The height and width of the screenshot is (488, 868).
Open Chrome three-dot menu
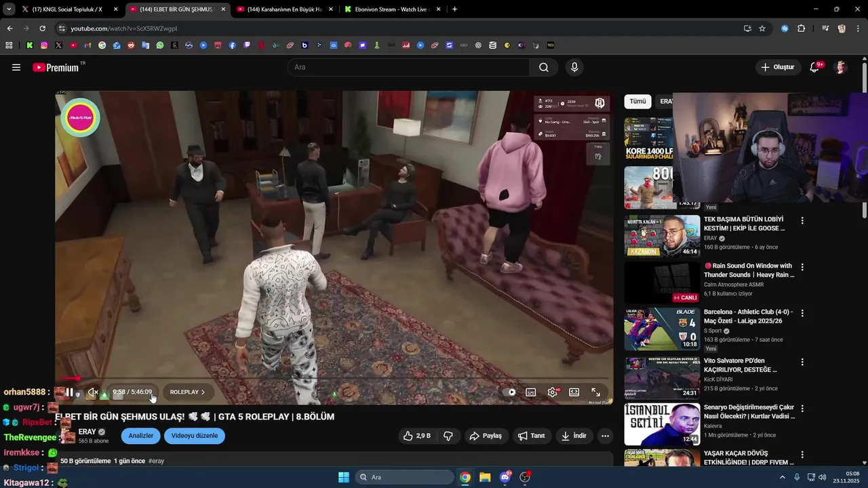point(858,28)
